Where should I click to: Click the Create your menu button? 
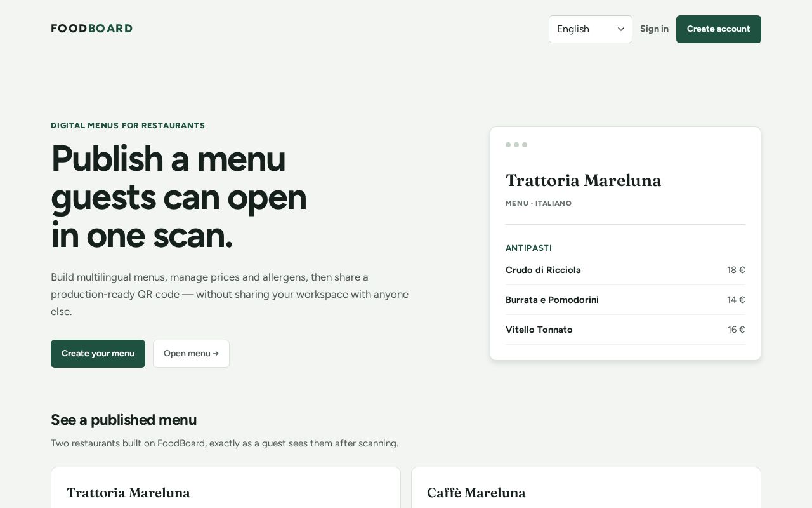click(x=98, y=354)
